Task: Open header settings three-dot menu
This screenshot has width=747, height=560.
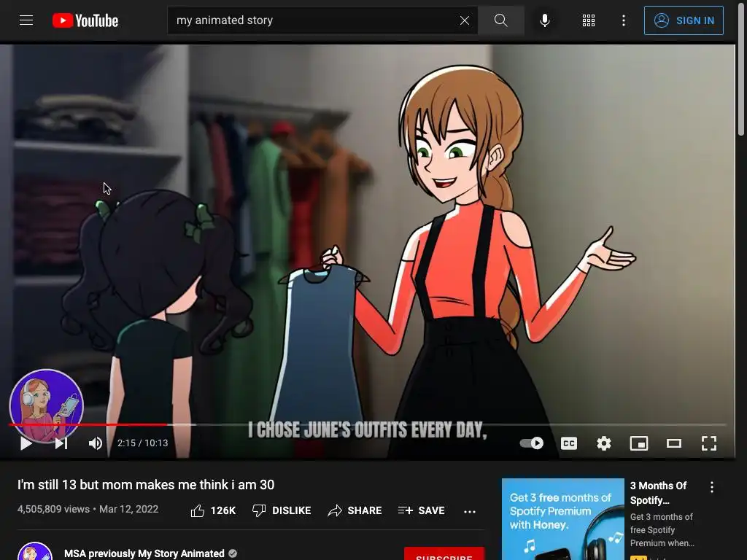Action: (x=624, y=20)
